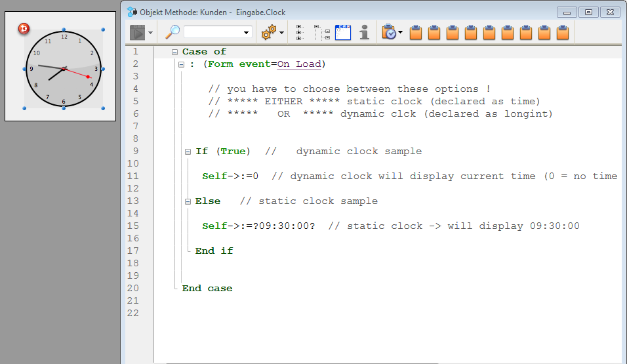Click the run method play icon
The image size is (627, 364).
(137, 32)
